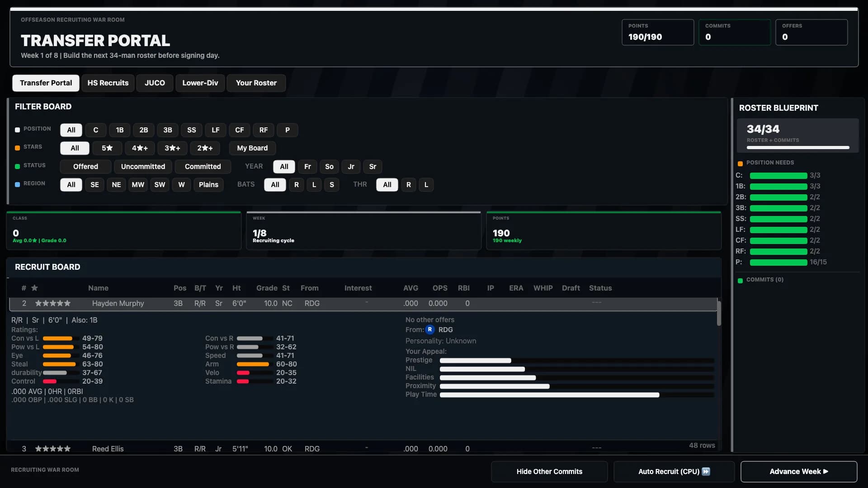
Task: Filter year by So
Action: click(329, 167)
